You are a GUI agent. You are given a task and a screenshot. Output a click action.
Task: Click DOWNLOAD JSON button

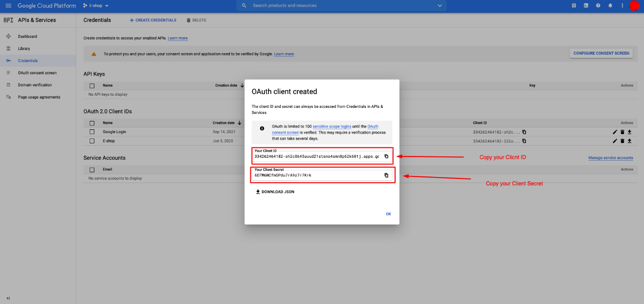(275, 192)
